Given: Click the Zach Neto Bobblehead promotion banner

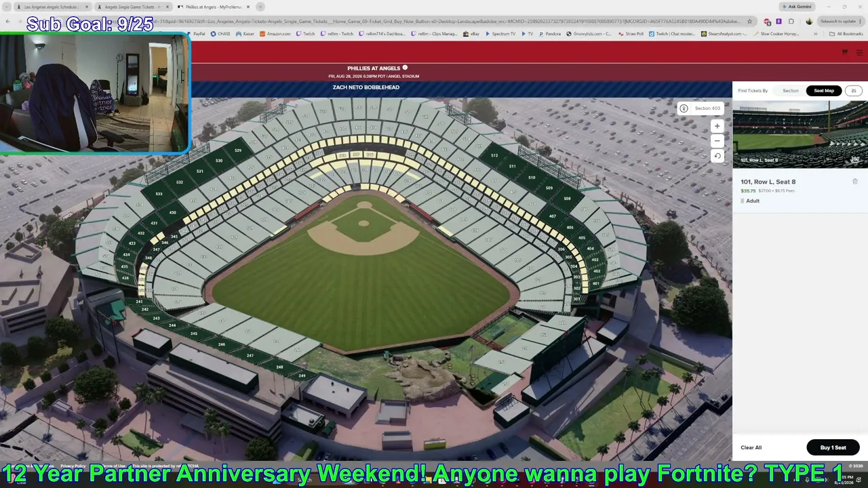Looking at the screenshot, I should pyautogui.click(x=366, y=87).
